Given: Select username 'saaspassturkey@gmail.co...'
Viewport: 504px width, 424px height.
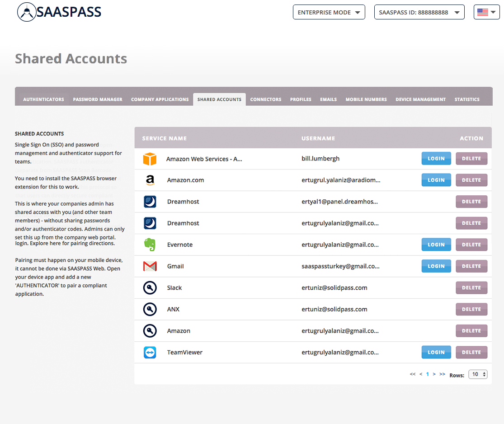Looking at the screenshot, I should click(340, 266).
